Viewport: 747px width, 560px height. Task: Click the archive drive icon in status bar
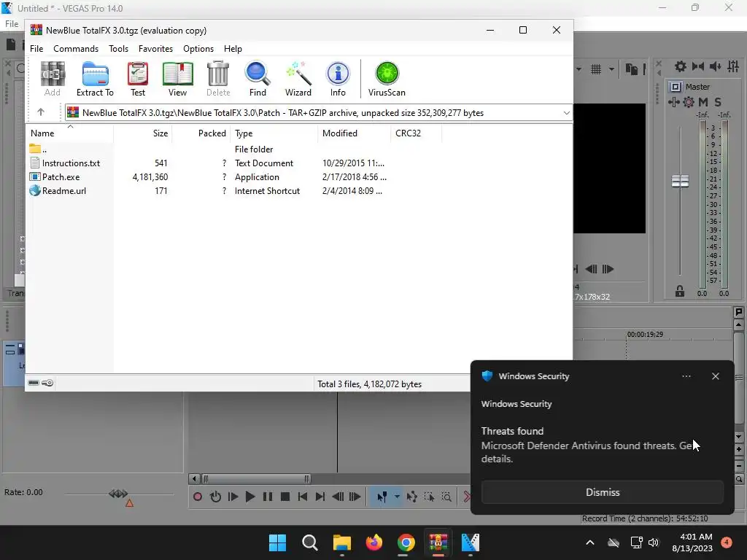pyautogui.click(x=34, y=383)
